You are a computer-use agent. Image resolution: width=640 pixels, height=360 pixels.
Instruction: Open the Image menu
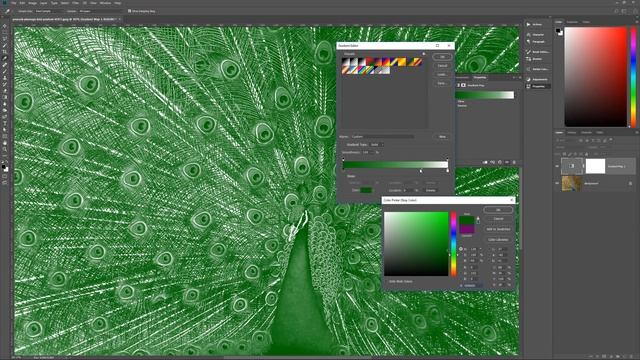point(32,3)
